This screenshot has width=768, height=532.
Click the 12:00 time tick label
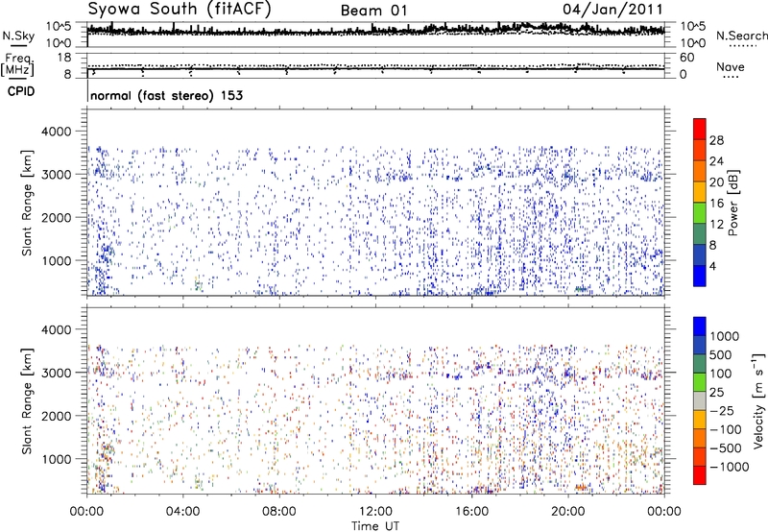pyautogui.click(x=375, y=512)
